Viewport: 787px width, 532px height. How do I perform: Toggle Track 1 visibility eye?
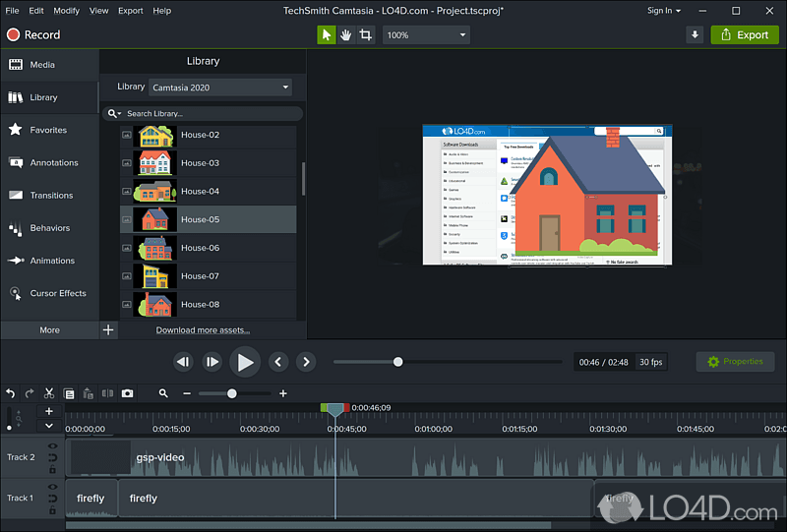point(53,487)
